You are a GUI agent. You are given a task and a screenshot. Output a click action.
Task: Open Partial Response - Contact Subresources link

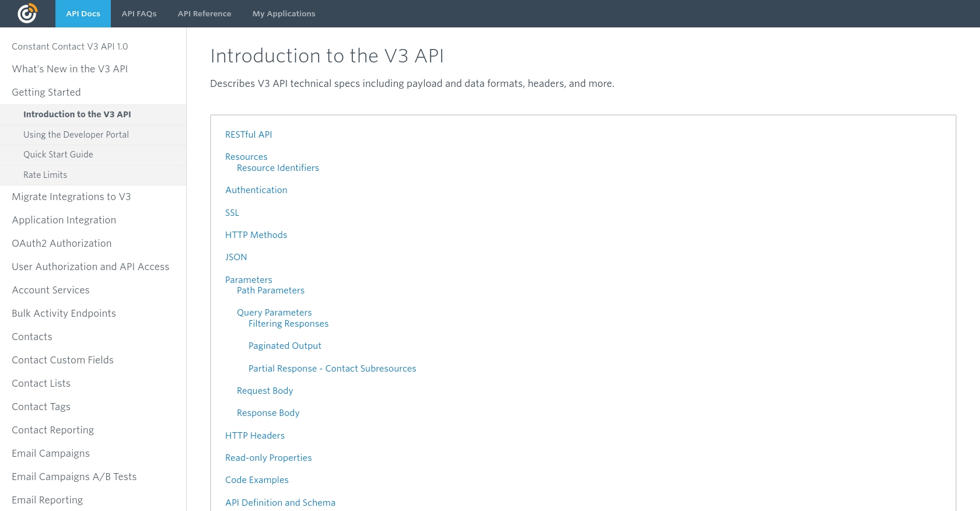(332, 369)
